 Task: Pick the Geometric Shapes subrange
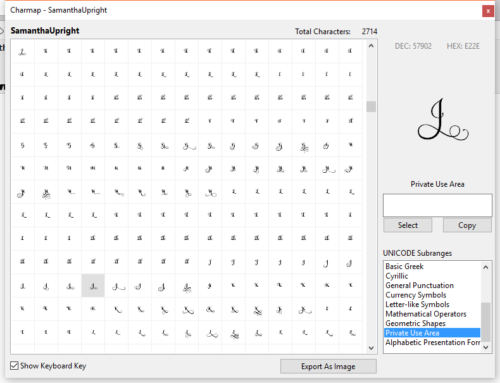pyautogui.click(x=432, y=323)
